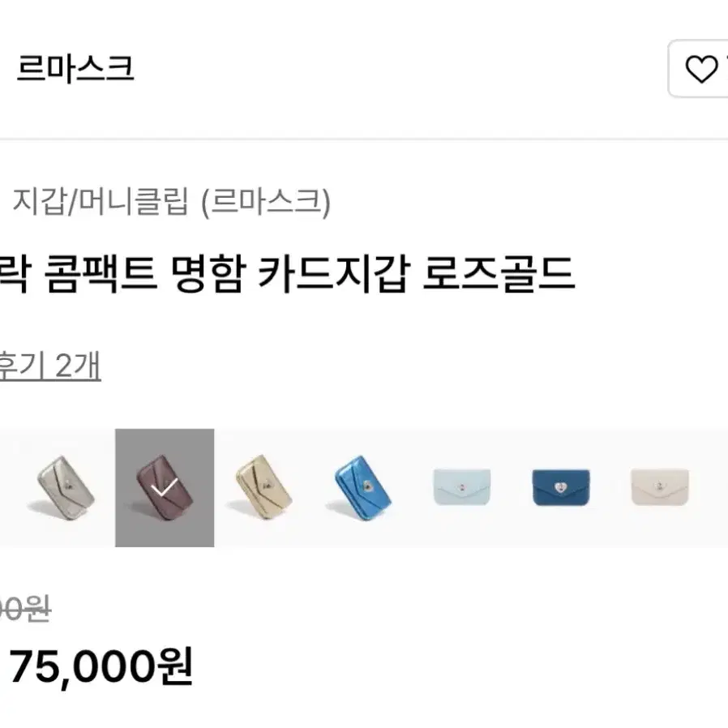Open the 르마스크 brand name header

75,69
